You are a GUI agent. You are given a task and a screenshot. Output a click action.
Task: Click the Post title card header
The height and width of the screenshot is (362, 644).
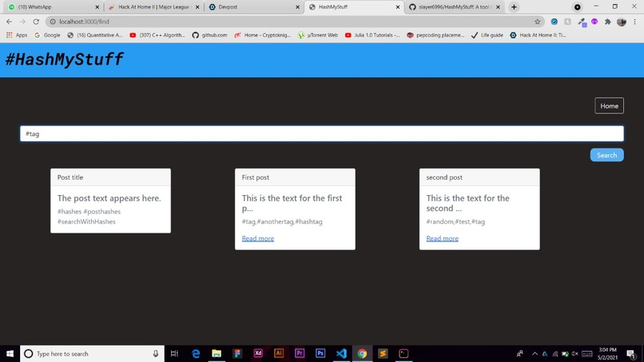point(110,177)
